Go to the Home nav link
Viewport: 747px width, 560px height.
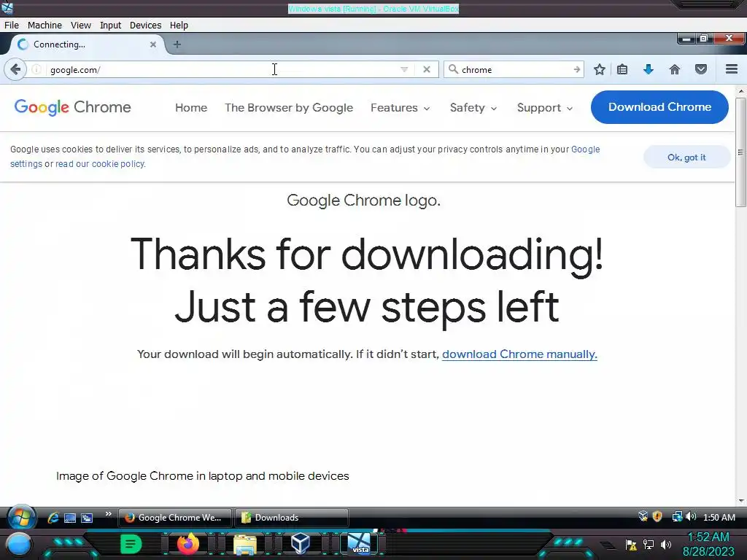tap(191, 108)
